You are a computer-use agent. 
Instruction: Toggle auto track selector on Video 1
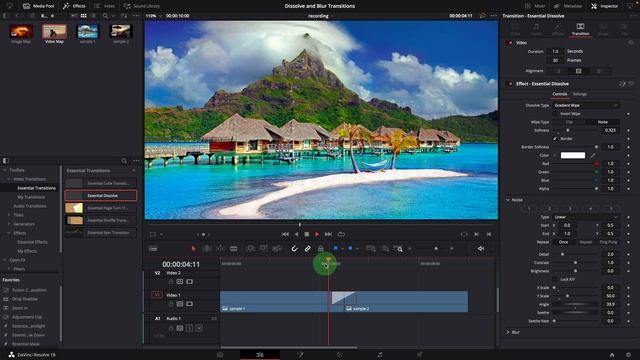coord(180,304)
